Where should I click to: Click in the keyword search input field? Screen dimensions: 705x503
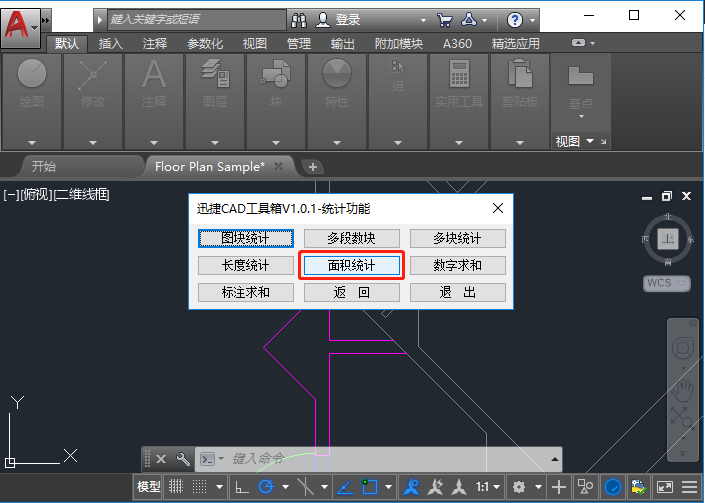click(x=196, y=19)
